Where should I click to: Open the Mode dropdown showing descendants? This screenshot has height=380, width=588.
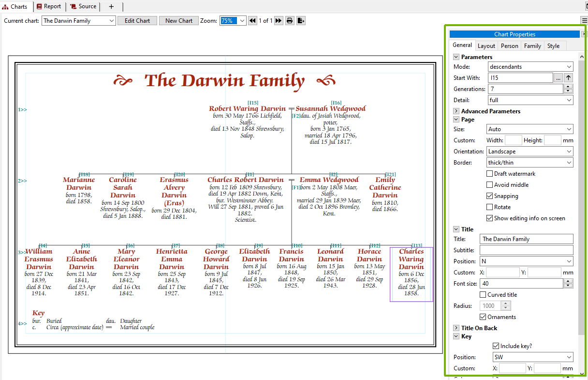pyautogui.click(x=530, y=67)
